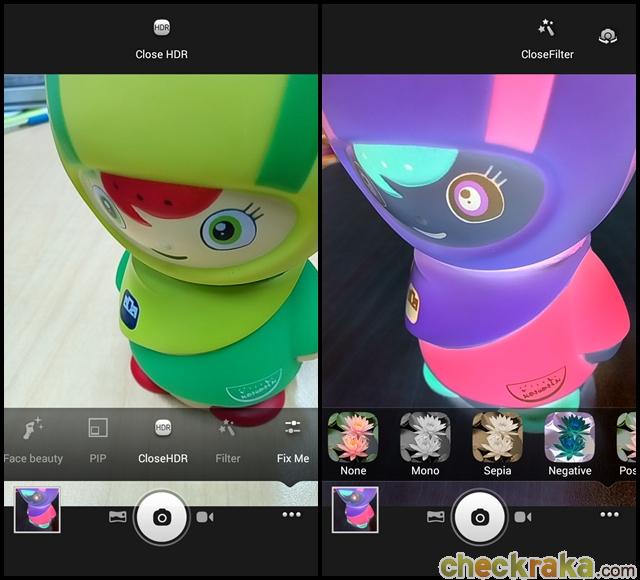The width and height of the screenshot is (640, 580).
Task: Open last photo thumbnail on HDR screen
Action: pos(37,510)
